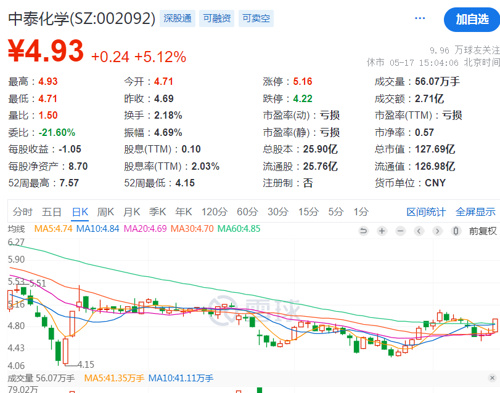
Task: Click the MA20:4.69 indicator label
Action: click(x=145, y=229)
